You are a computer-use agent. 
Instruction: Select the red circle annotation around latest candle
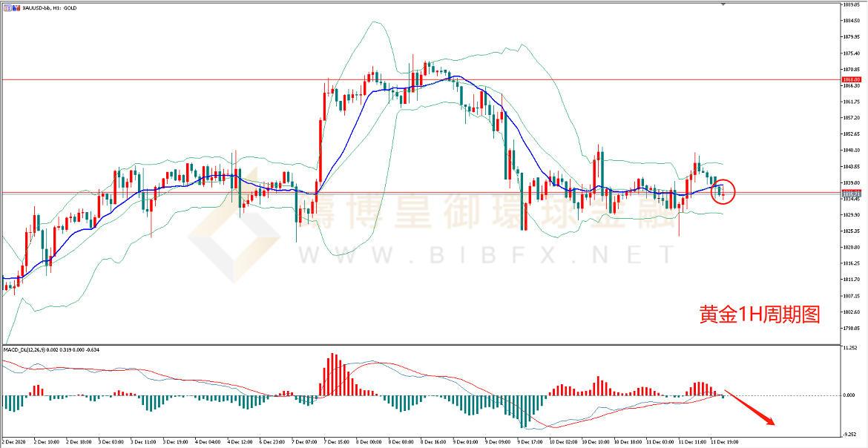click(x=723, y=191)
